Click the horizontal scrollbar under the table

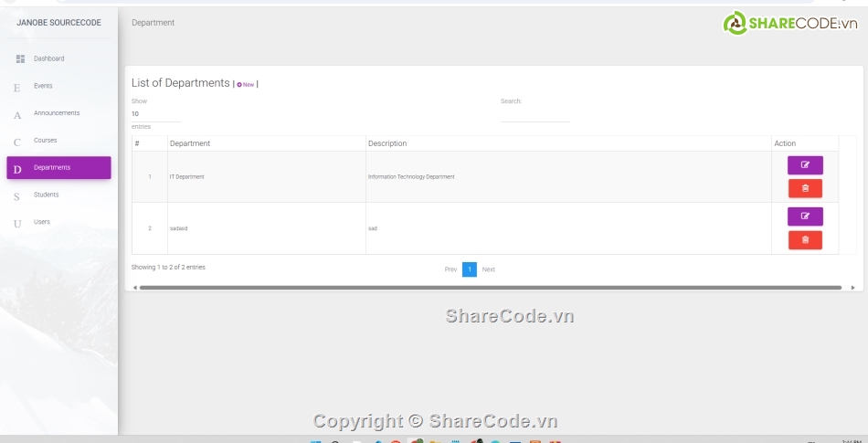490,287
